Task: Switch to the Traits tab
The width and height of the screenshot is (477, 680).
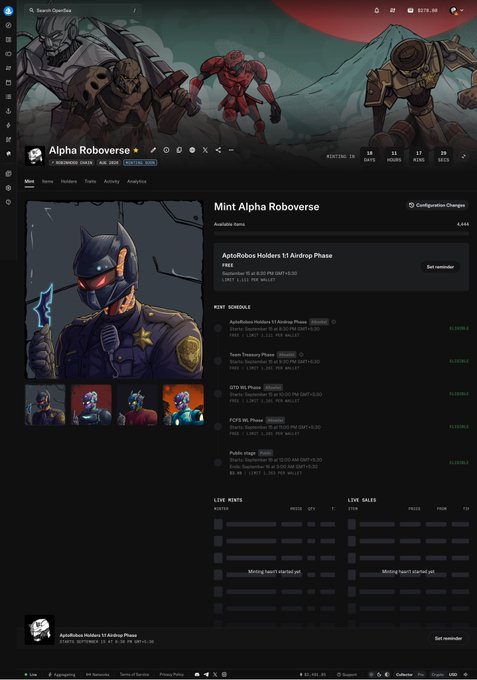Action: [x=90, y=181]
